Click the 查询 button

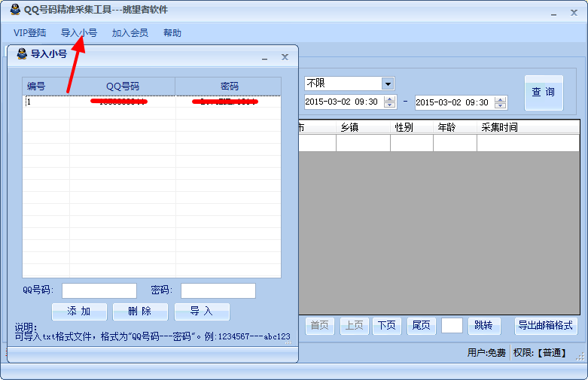(544, 93)
